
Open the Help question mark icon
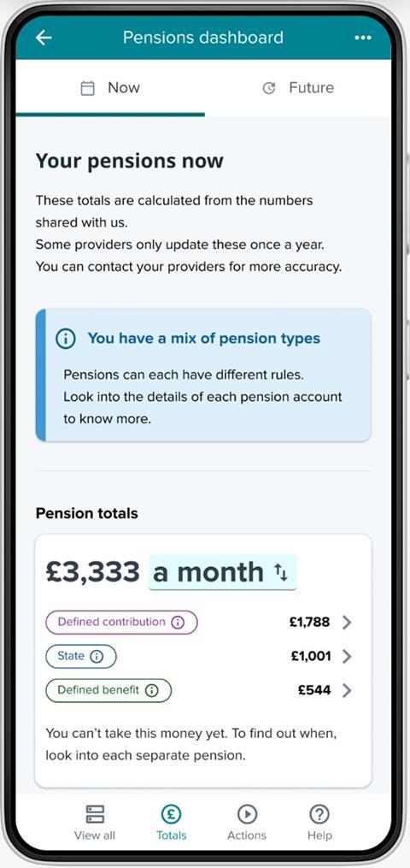pos(319,814)
